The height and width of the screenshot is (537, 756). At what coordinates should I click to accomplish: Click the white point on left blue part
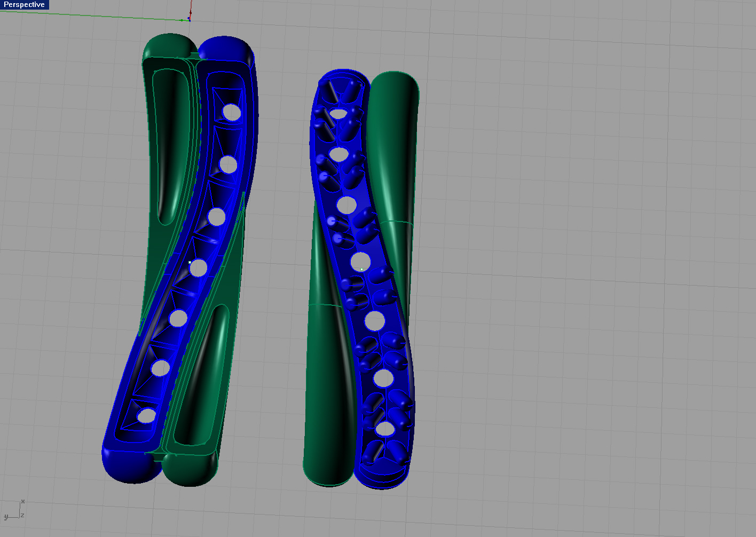190,262
